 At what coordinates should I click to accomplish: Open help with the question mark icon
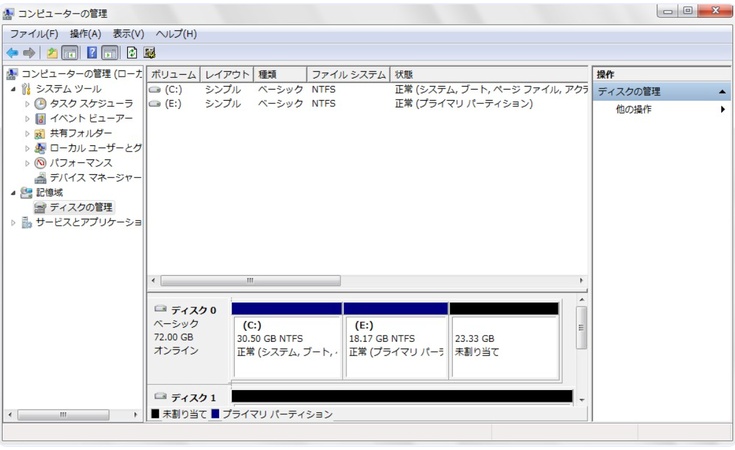[92, 53]
